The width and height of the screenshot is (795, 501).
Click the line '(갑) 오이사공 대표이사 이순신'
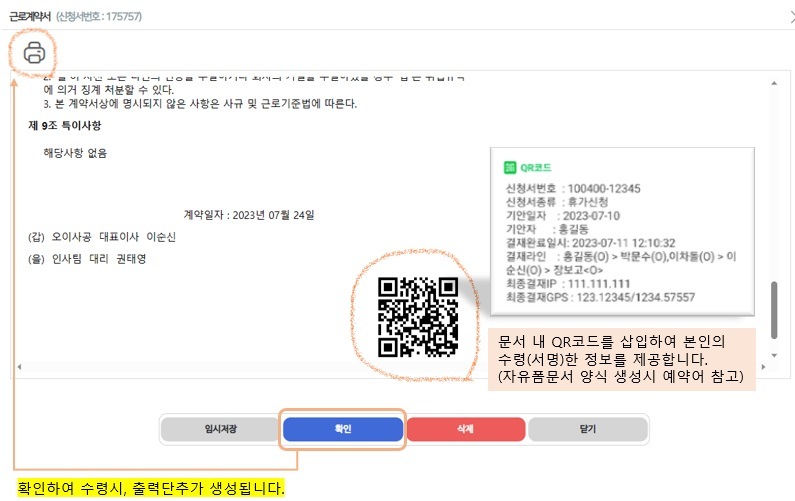[x=102, y=237]
